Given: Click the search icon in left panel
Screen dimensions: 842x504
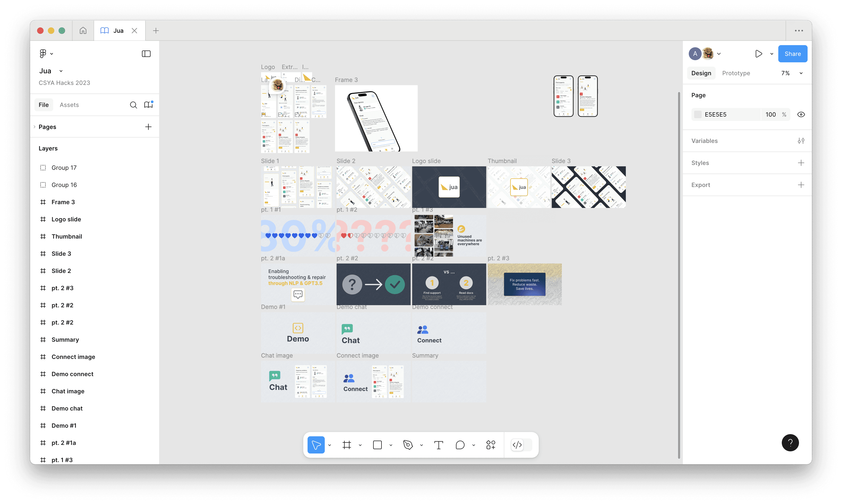Looking at the screenshot, I should click(x=133, y=105).
